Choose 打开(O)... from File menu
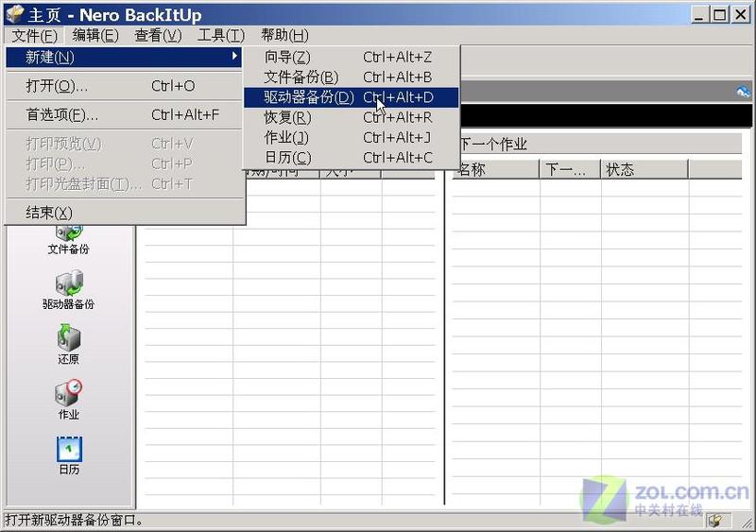This screenshot has height=532, width=756. 124,86
